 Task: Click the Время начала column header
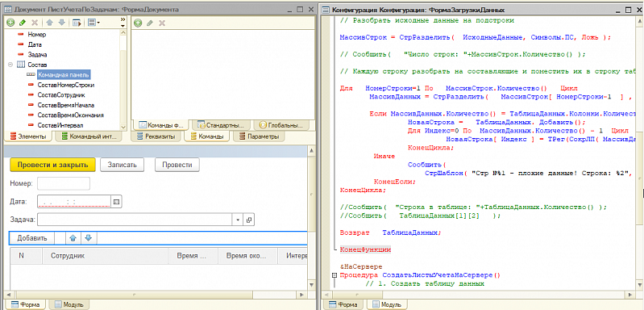[x=193, y=256]
